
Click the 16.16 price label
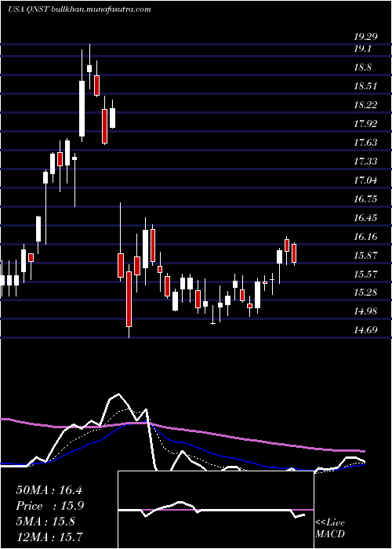click(x=366, y=237)
